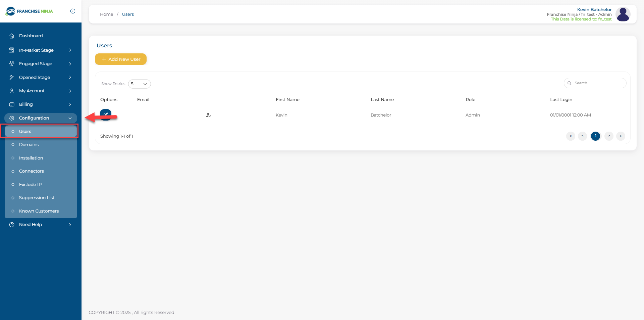Go to previous page pagination button
Image resolution: width=644 pixels, height=320 pixels.
(x=583, y=136)
